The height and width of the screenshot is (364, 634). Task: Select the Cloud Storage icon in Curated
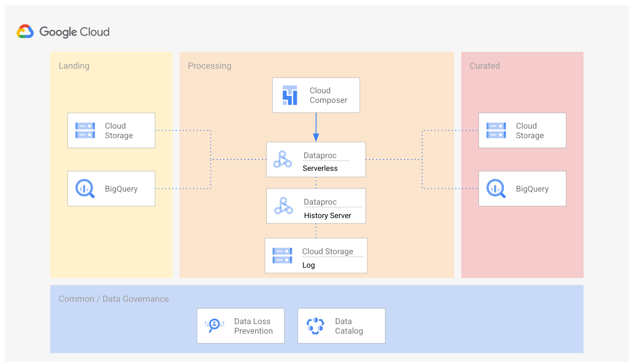[496, 131]
